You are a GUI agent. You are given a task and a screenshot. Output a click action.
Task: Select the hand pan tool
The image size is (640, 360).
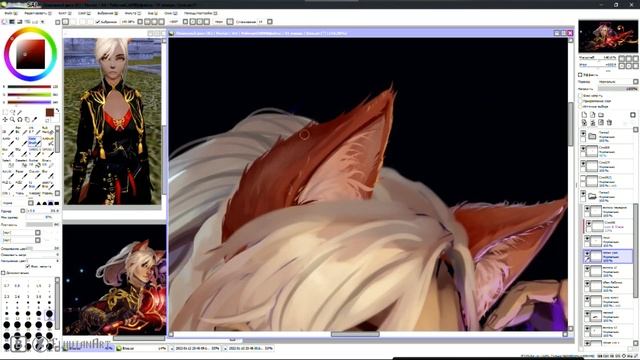(27, 119)
